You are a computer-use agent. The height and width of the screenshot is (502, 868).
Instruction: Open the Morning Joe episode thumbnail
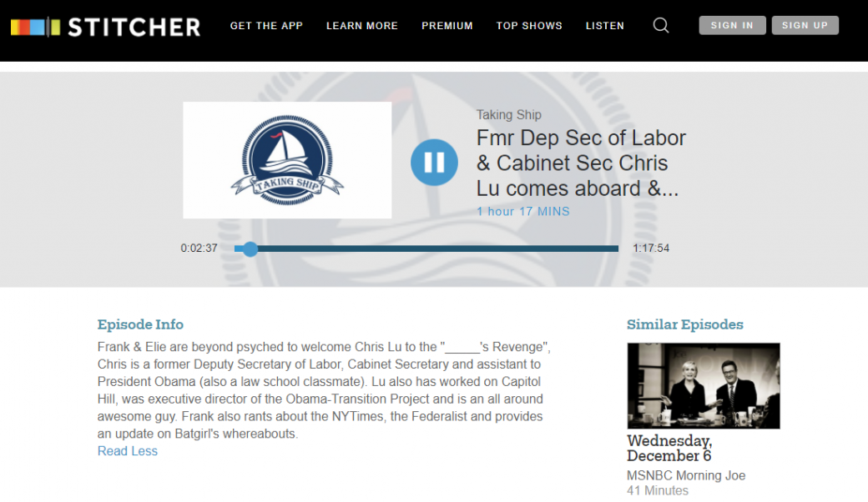pyautogui.click(x=704, y=386)
